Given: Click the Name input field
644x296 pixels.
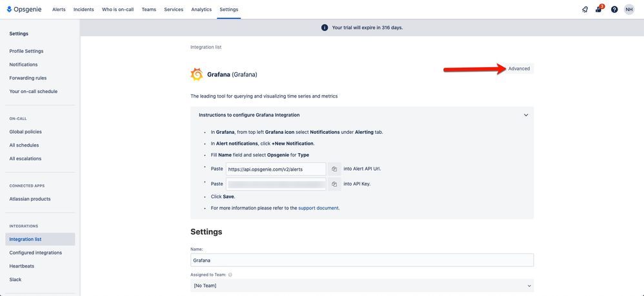Looking at the screenshot, I should pyautogui.click(x=362, y=260).
